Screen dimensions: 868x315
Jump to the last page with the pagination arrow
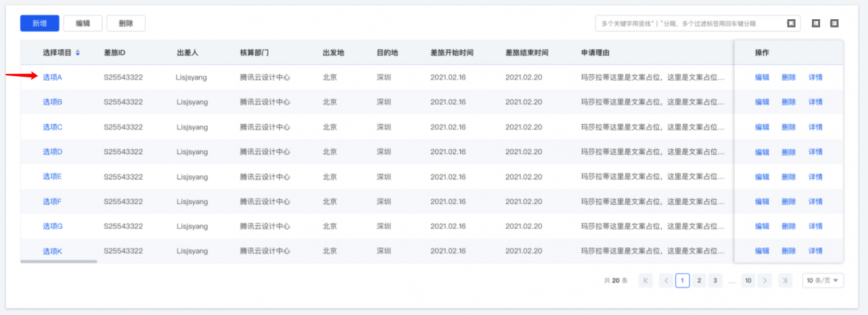(785, 281)
